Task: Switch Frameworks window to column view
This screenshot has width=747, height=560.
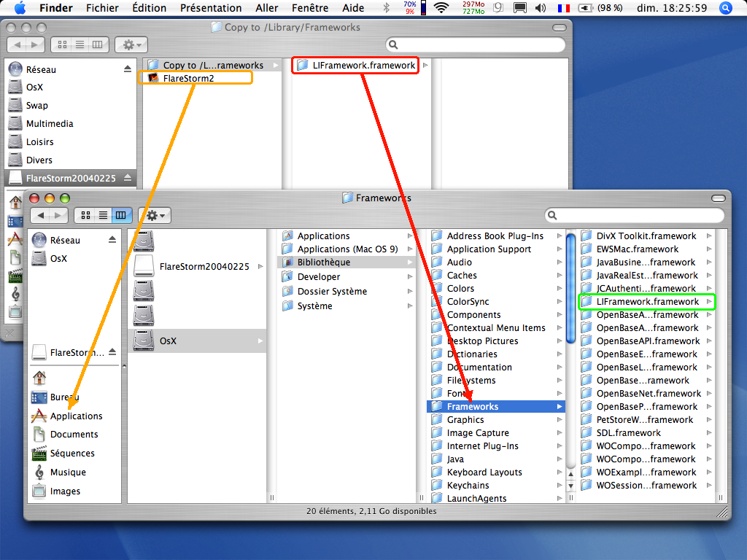Action: [121, 215]
